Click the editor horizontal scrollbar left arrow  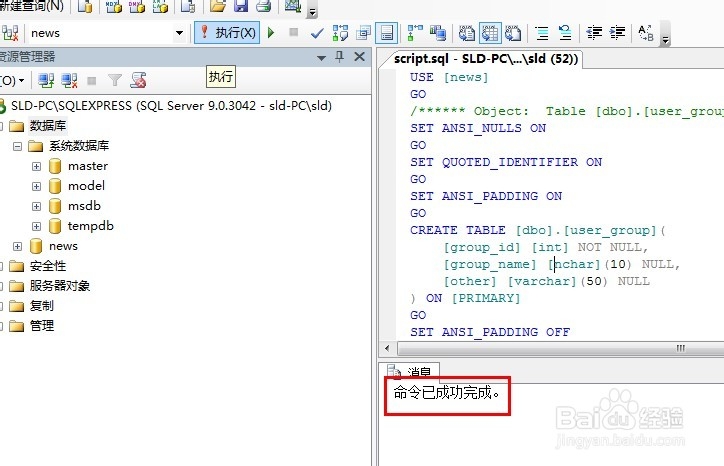(387, 348)
